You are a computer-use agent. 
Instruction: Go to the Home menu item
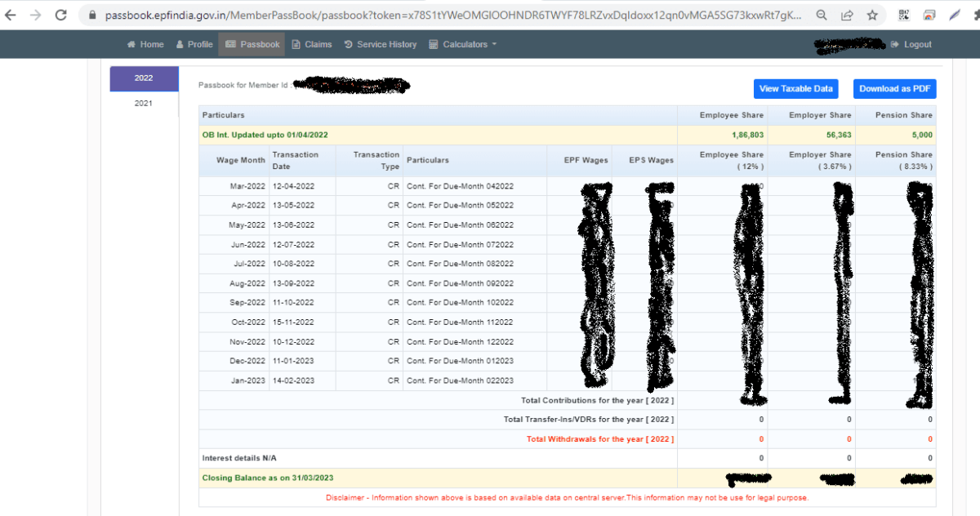pos(145,44)
